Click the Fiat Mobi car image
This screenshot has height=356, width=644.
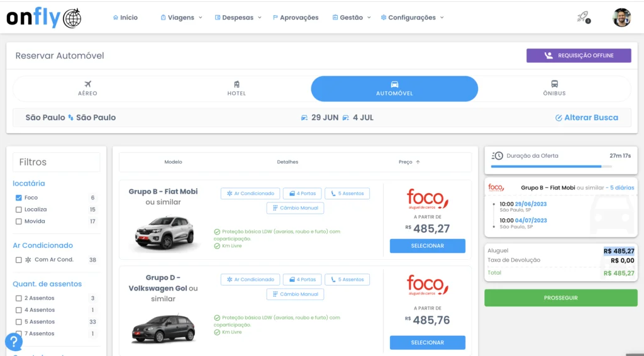click(164, 232)
